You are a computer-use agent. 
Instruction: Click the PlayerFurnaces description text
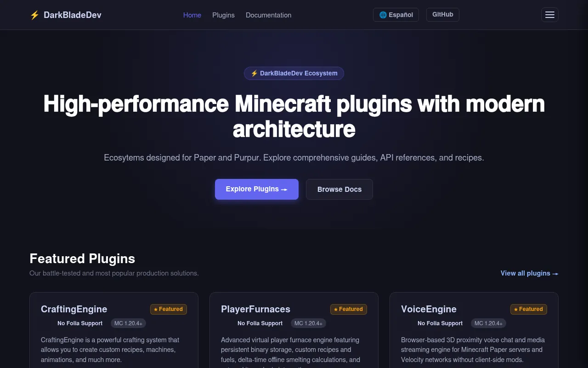[x=290, y=352]
